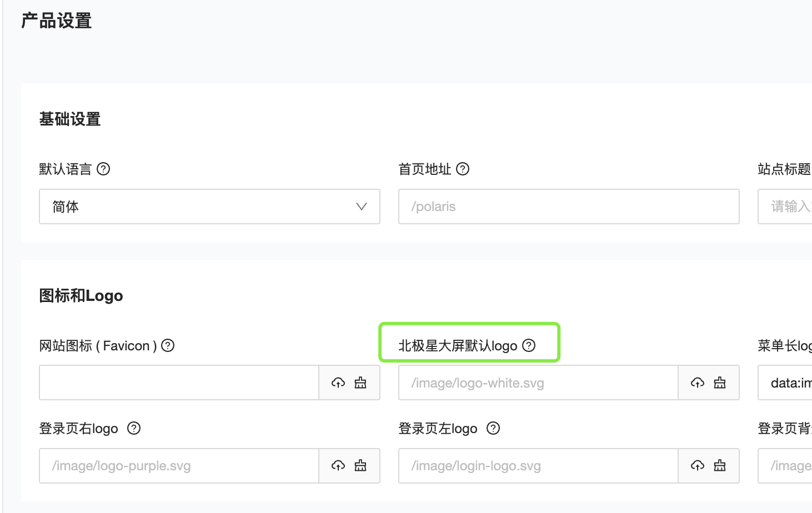
Task: Click the /image/logo-white.svg input field
Action: click(538, 383)
